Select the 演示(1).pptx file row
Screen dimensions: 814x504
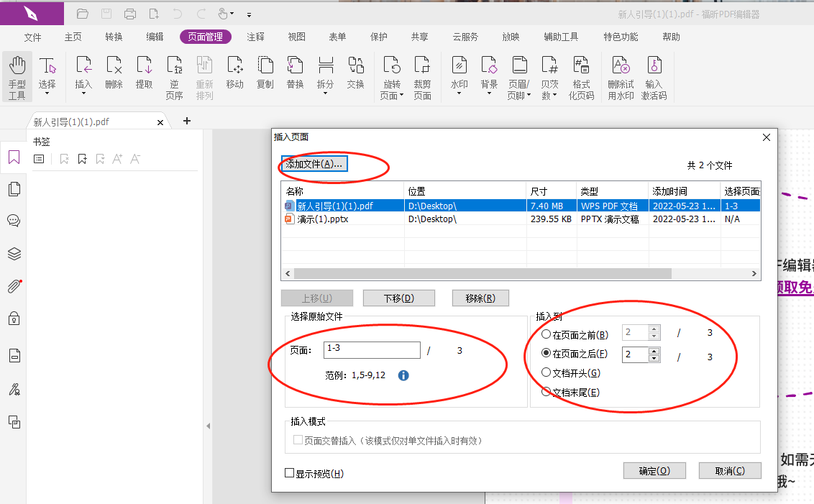pos(521,219)
